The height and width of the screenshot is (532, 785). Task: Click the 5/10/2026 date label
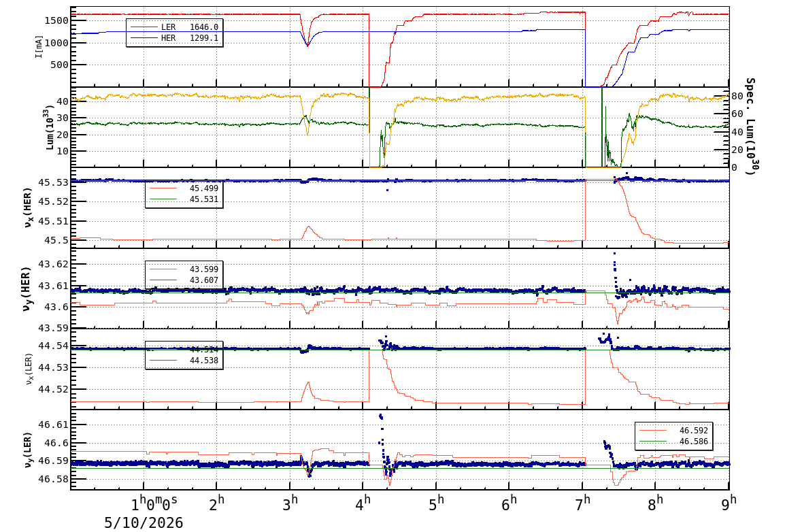pyautogui.click(x=144, y=523)
